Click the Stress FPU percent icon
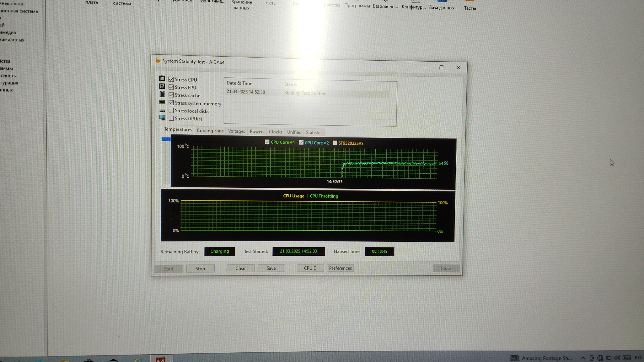Image resolution: width=644 pixels, height=362 pixels. 162,86
